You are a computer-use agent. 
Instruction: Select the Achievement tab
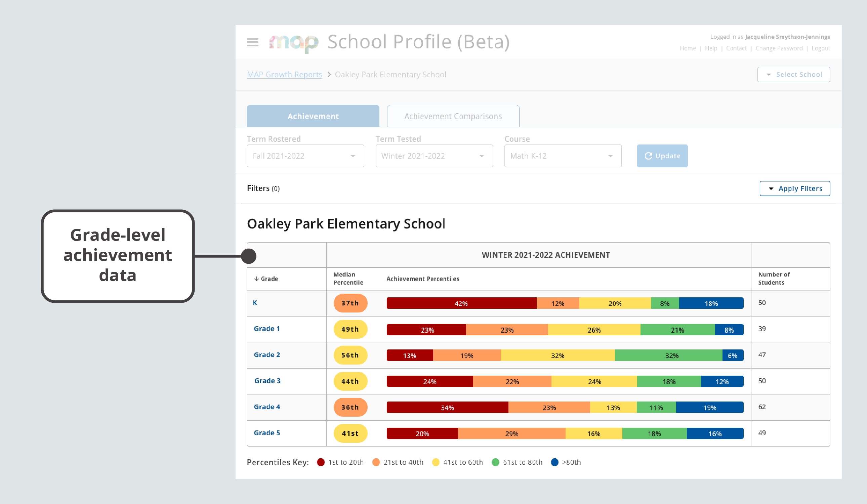coord(313,116)
